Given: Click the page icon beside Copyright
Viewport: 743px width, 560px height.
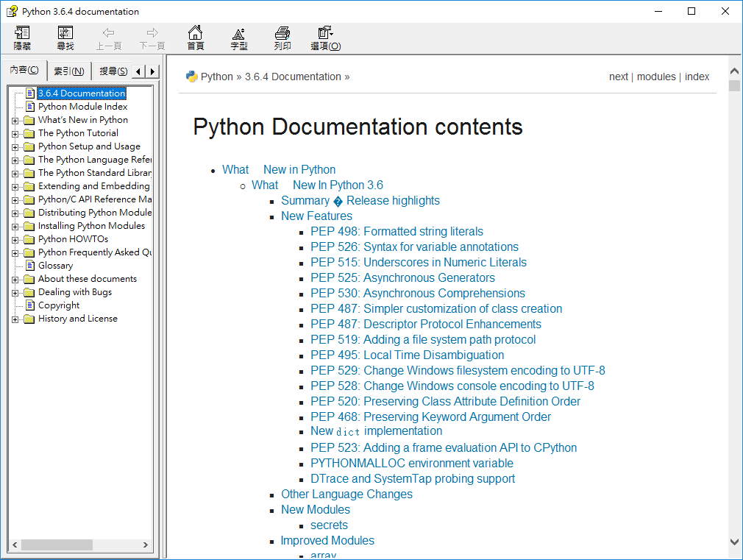Looking at the screenshot, I should pyautogui.click(x=30, y=305).
